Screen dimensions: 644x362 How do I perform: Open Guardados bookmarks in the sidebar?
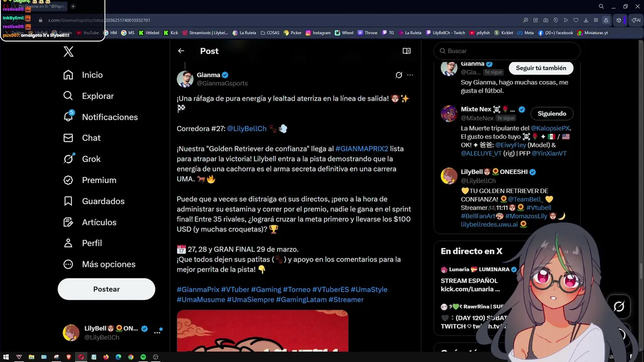tap(94, 201)
